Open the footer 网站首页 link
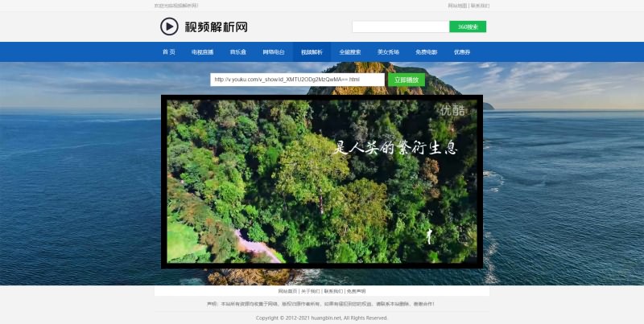Viewport: 644px width, 324px height. [x=287, y=291]
